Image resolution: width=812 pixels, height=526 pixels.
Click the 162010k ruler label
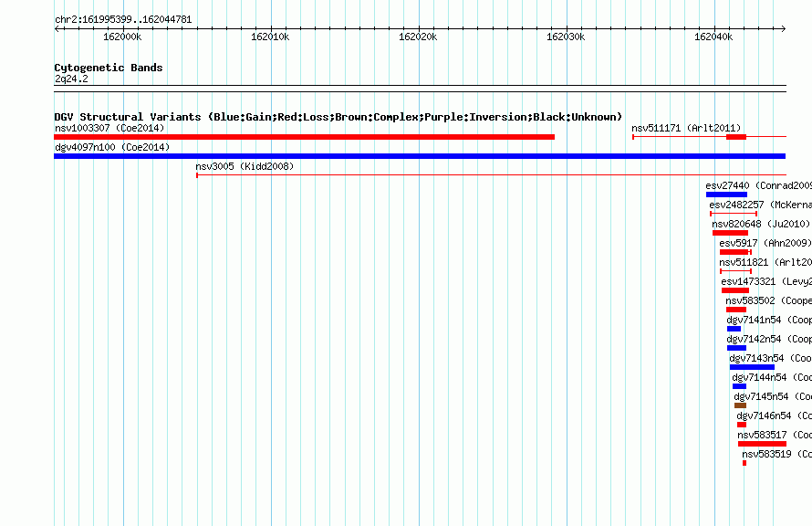click(x=270, y=37)
